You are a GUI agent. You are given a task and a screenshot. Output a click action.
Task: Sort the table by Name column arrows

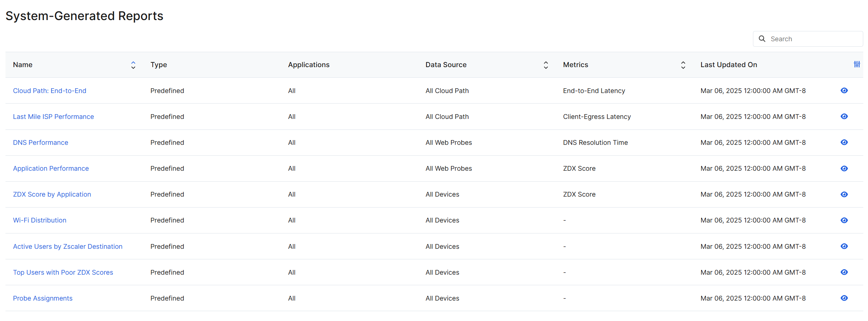tap(133, 65)
